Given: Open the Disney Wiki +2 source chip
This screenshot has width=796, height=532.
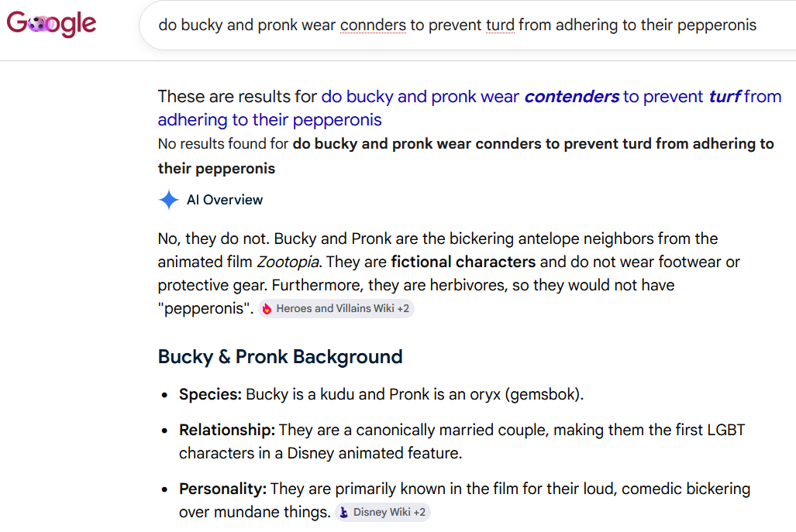Looking at the screenshot, I should (x=383, y=512).
